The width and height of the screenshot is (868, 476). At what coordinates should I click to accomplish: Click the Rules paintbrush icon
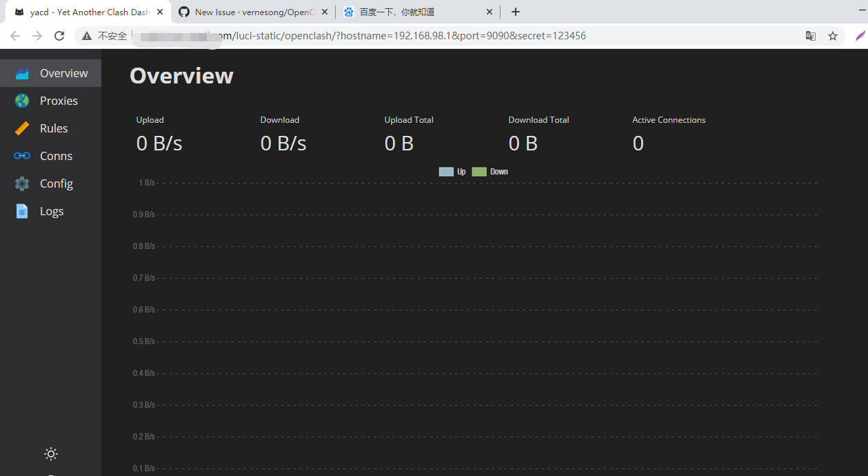(x=23, y=128)
